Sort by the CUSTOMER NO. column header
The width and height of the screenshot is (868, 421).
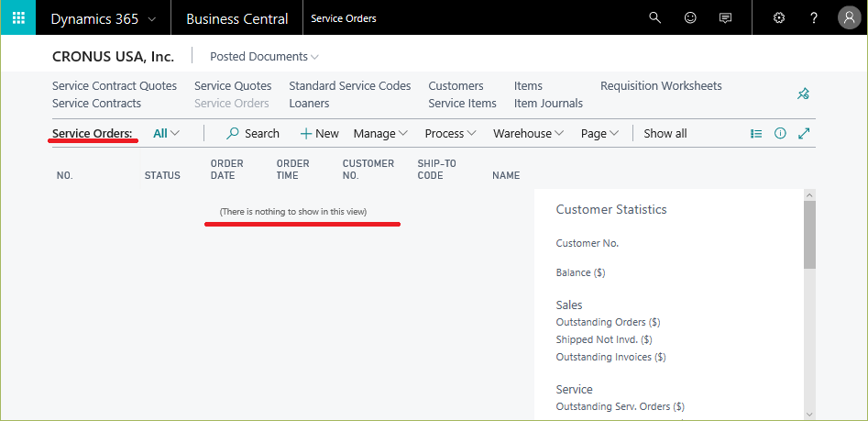pyautogui.click(x=368, y=170)
